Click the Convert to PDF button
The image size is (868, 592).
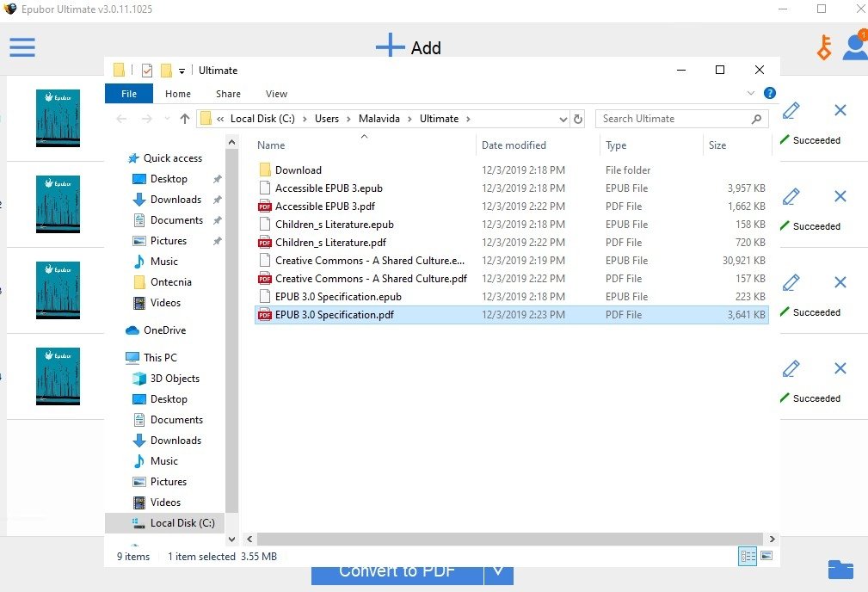pos(397,574)
